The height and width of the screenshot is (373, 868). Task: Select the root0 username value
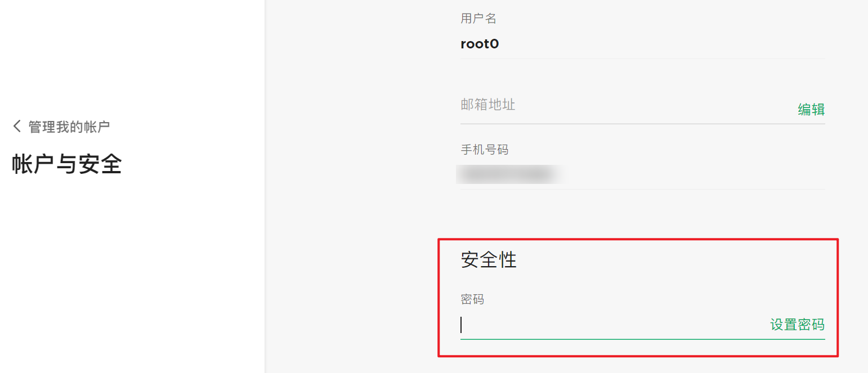point(480,44)
